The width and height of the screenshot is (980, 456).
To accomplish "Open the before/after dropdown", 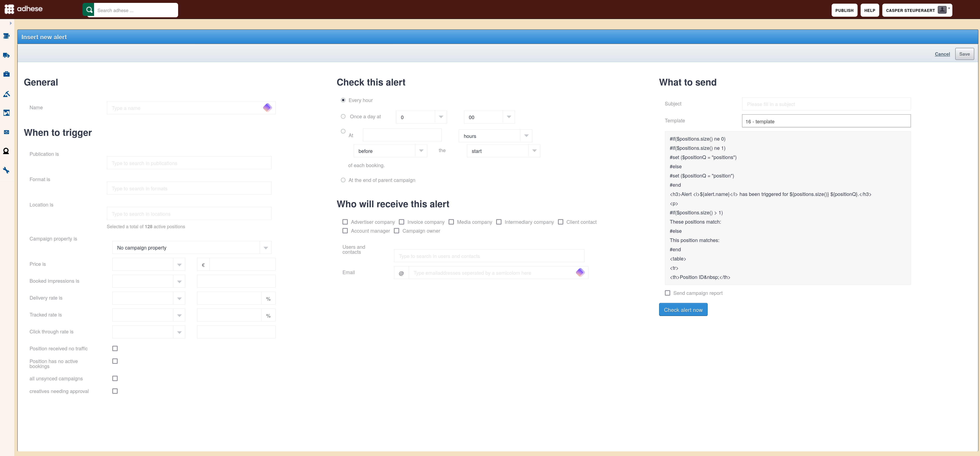I will [x=390, y=151].
